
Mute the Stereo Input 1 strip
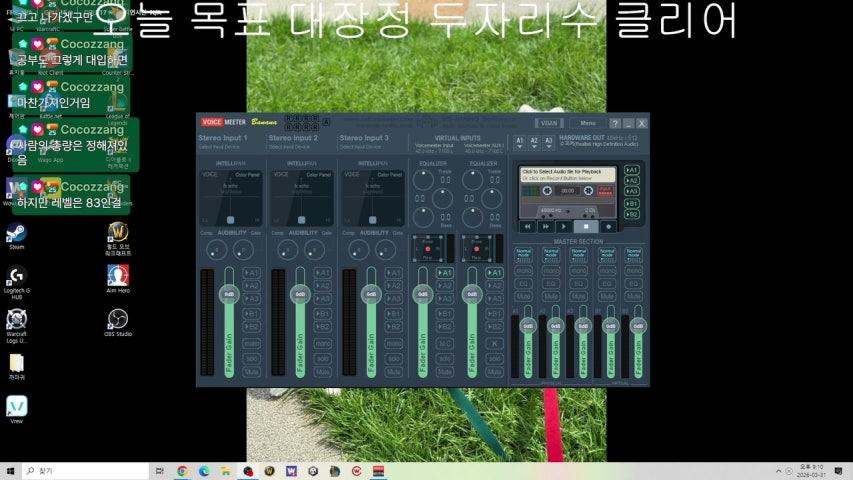[252, 371]
